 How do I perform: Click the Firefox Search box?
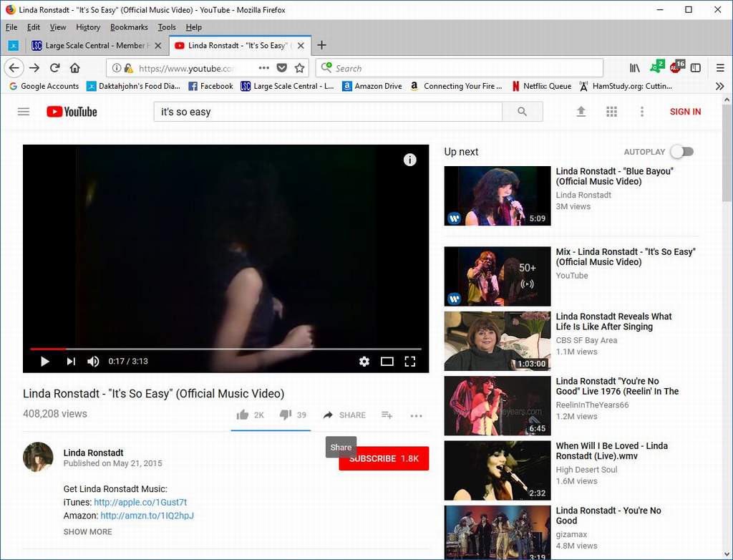(459, 68)
